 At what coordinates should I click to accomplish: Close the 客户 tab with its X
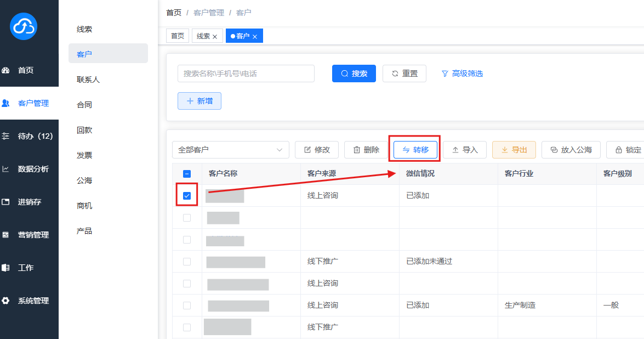click(255, 37)
